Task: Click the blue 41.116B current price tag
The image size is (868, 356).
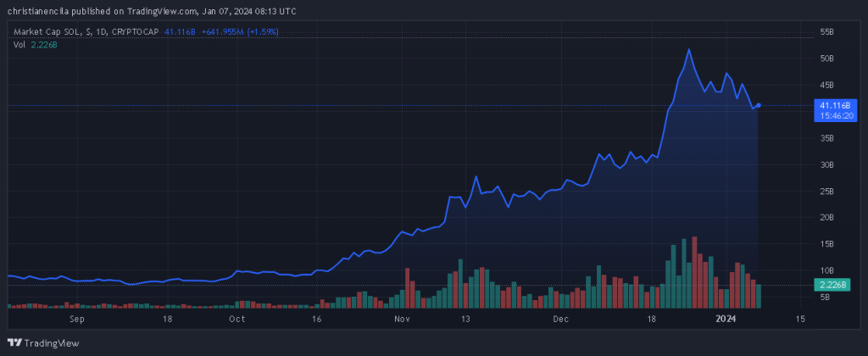Action: (830, 103)
